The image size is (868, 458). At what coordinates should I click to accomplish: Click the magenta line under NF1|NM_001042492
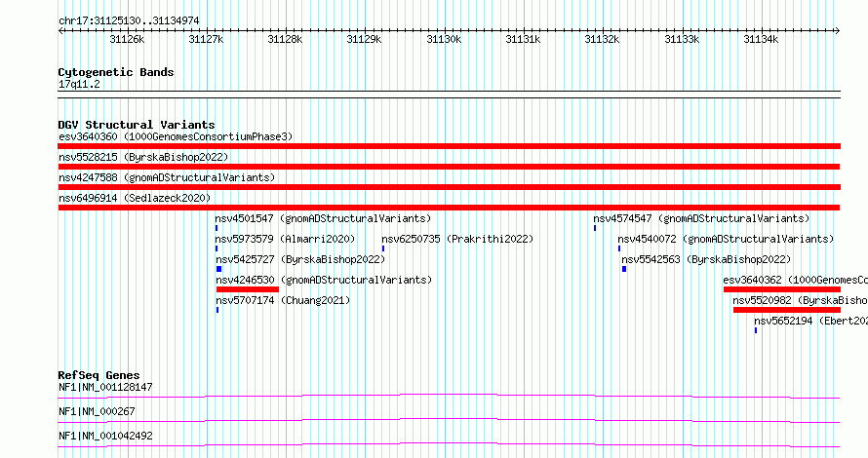[449, 444]
